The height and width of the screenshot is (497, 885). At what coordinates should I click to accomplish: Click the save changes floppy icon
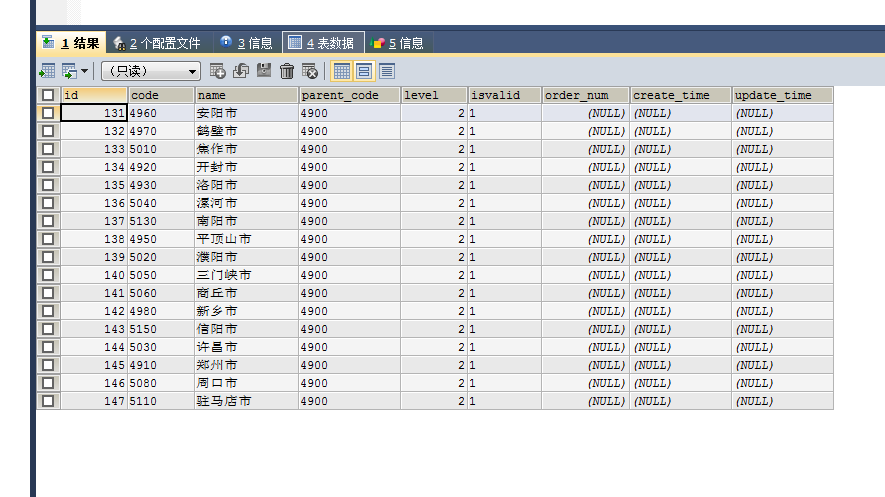click(x=264, y=71)
